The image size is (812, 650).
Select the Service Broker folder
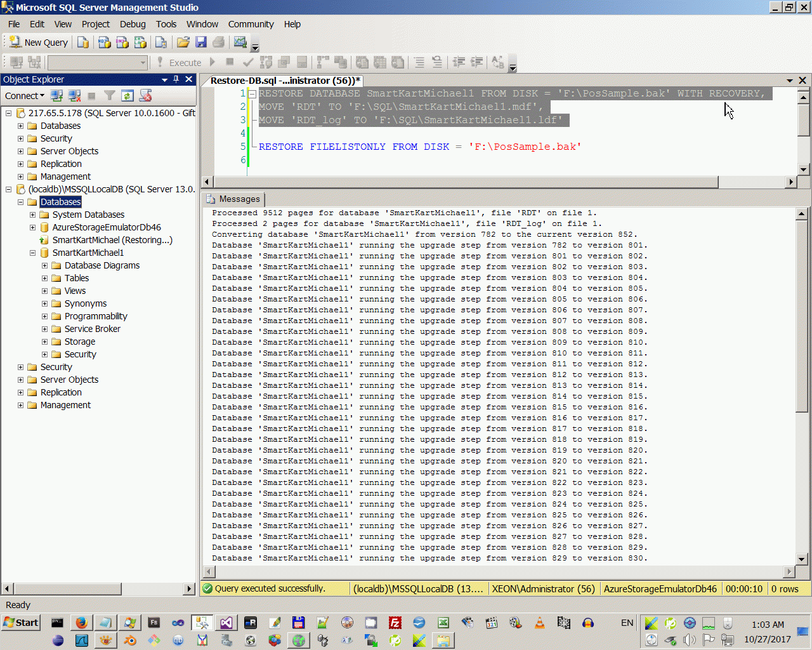[x=93, y=329]
